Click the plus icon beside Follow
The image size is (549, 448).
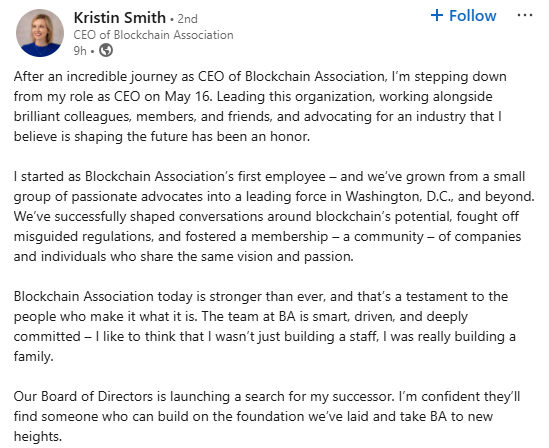pyautogui.click(x=437, y=15)
